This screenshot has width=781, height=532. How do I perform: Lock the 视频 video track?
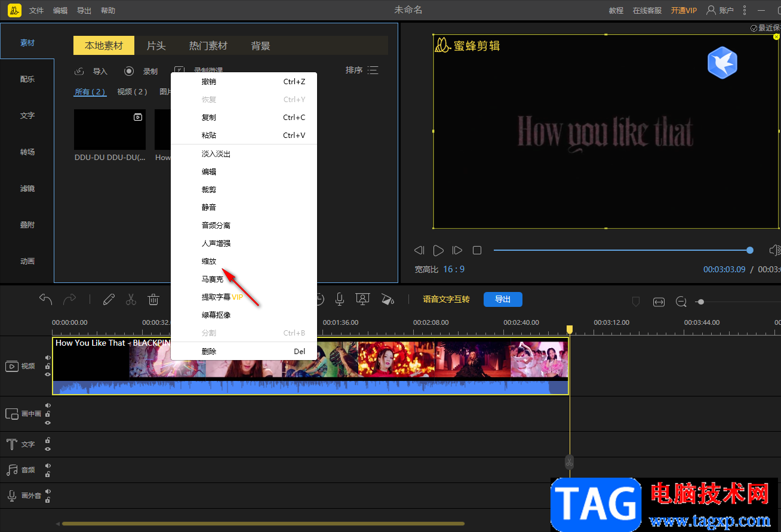(x=48, y=367)
